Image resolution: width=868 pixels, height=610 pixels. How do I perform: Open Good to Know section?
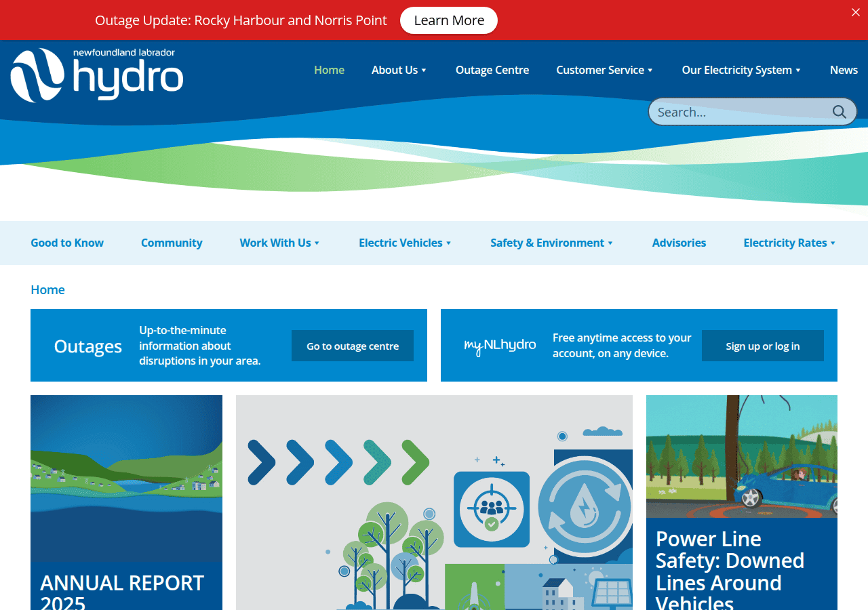click(67, 243)
